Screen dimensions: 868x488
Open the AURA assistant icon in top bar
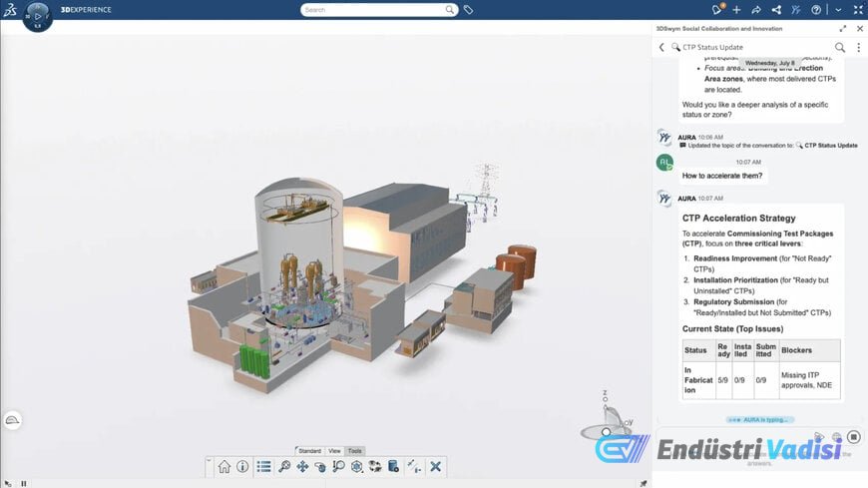796,9
